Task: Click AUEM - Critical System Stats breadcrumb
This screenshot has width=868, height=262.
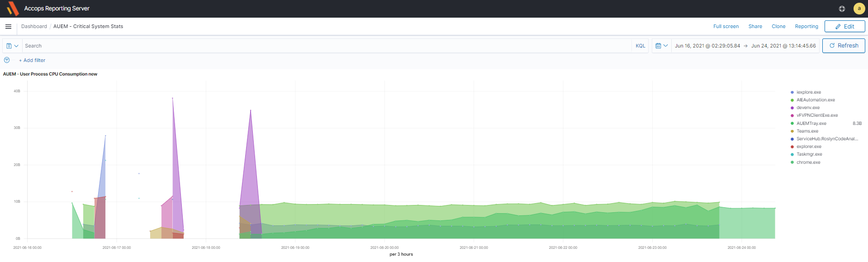Action: 88,26
